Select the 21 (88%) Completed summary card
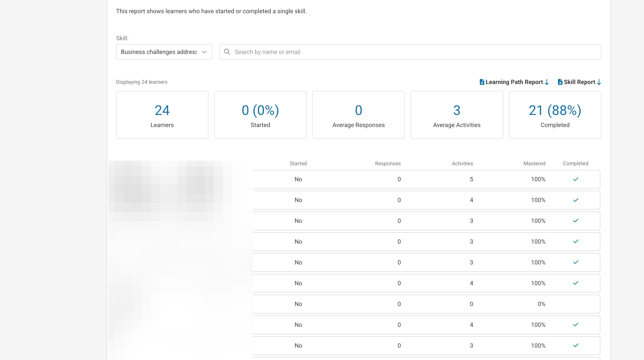This screenshot has width=644, height=360. [555, 115]
